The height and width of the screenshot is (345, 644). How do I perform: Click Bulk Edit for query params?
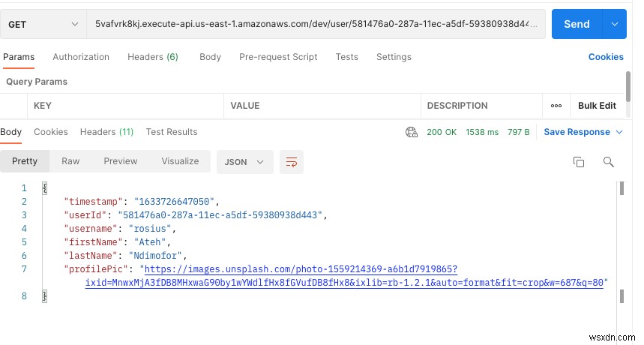(597, 106)
